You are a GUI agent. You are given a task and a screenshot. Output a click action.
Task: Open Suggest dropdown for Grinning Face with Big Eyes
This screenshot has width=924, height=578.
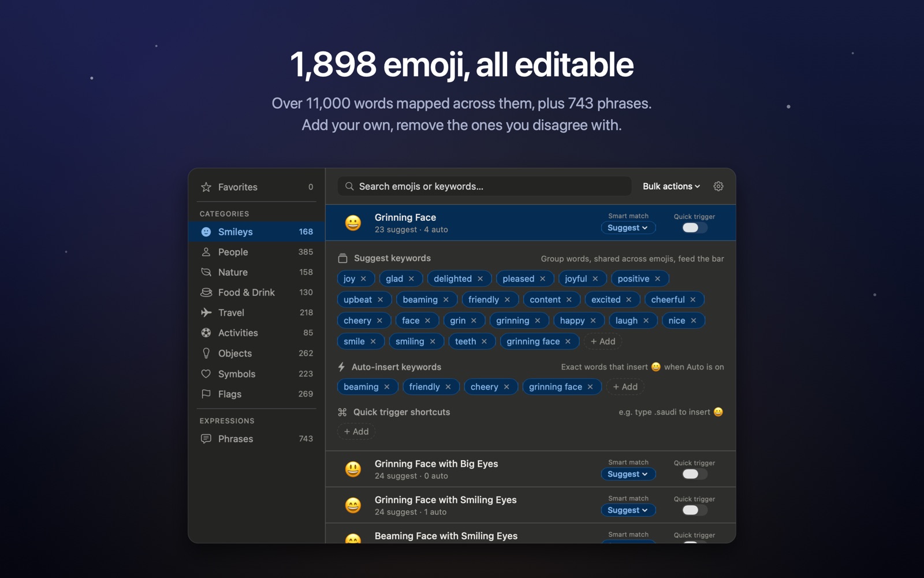[628, 474]
